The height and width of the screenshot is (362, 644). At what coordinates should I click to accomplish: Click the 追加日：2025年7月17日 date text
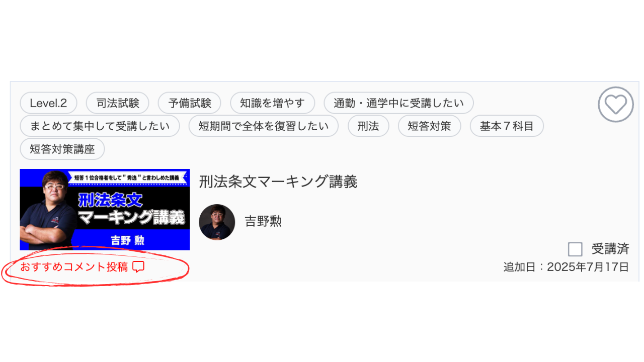point(566,267)
